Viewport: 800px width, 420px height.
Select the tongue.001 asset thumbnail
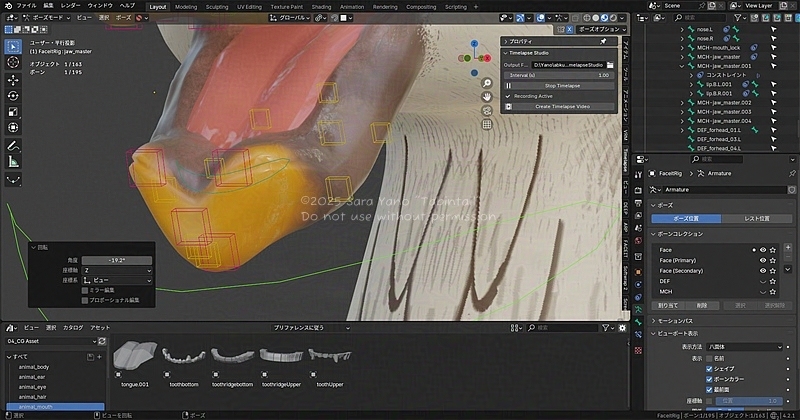[135, 356]
